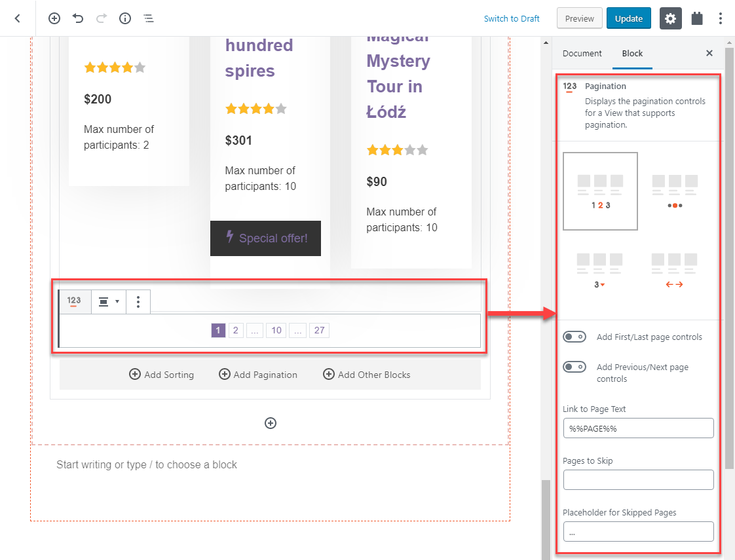Viewport: 735px width, 560px height.
Task: Open the content structure info icon
Action: tap(124, 18)
